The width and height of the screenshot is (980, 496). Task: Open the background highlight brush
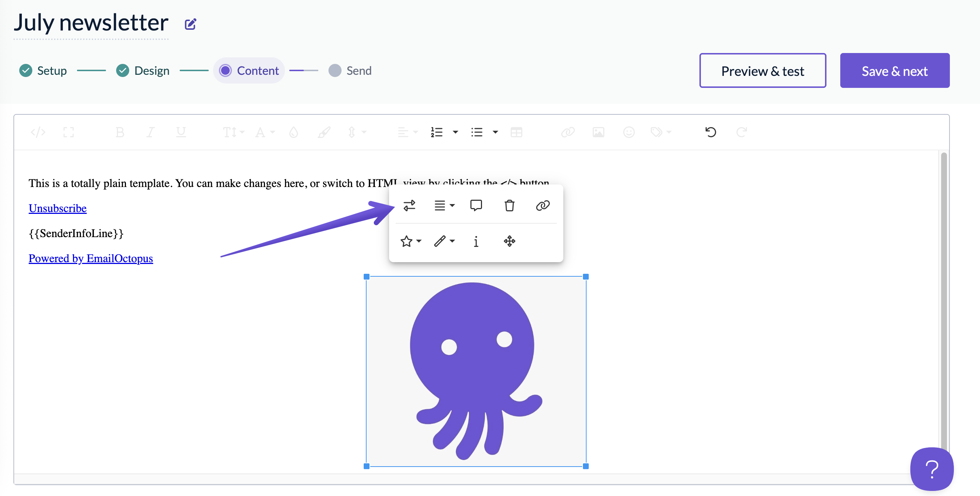tap(324, 132)
